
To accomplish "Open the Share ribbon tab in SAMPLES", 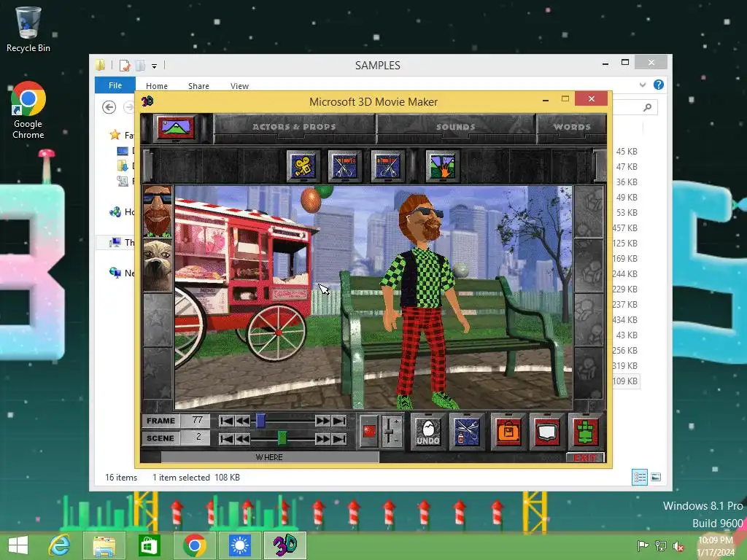I will (198, 86).
